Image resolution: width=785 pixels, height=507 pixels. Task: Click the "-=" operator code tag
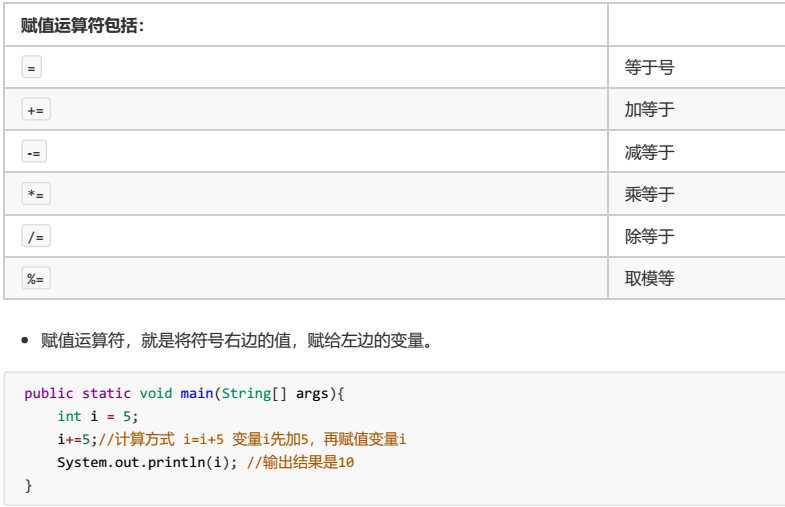click(x=34, y=152)
